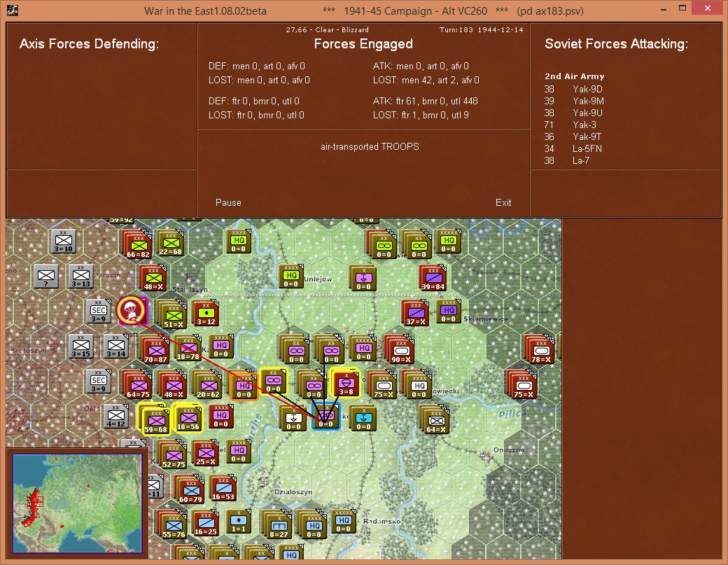Select the unit counter 70=87
The width and height of the screenshot is (728, 565).
point(155,351)
